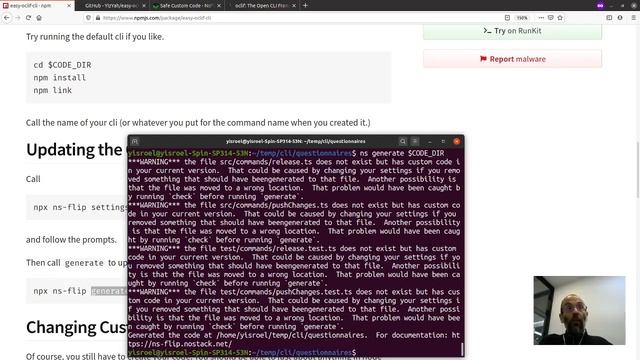Click the search icon in terminal title bar

click(402, 141)
